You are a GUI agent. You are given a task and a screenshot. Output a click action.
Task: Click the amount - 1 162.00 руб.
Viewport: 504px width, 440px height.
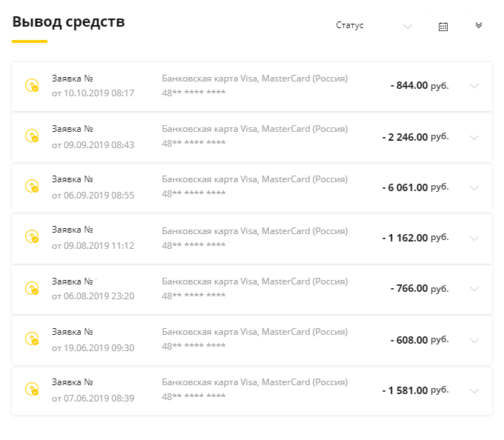[415, 238]
